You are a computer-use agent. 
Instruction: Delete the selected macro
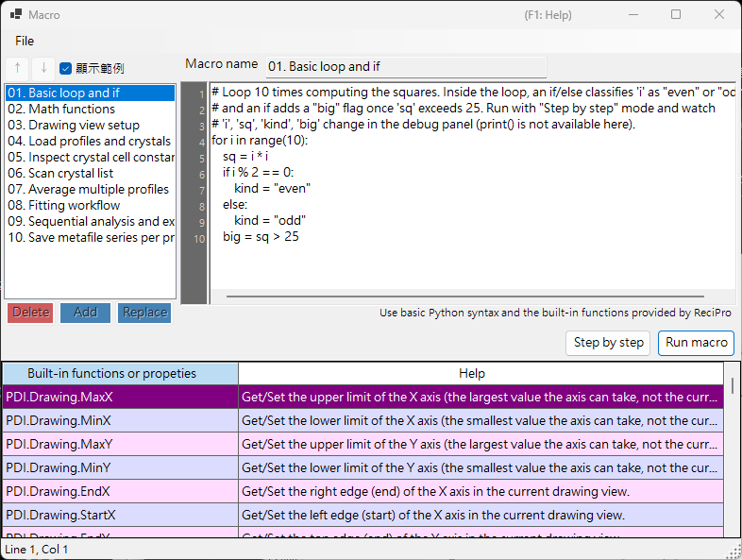tap(30, 313)
